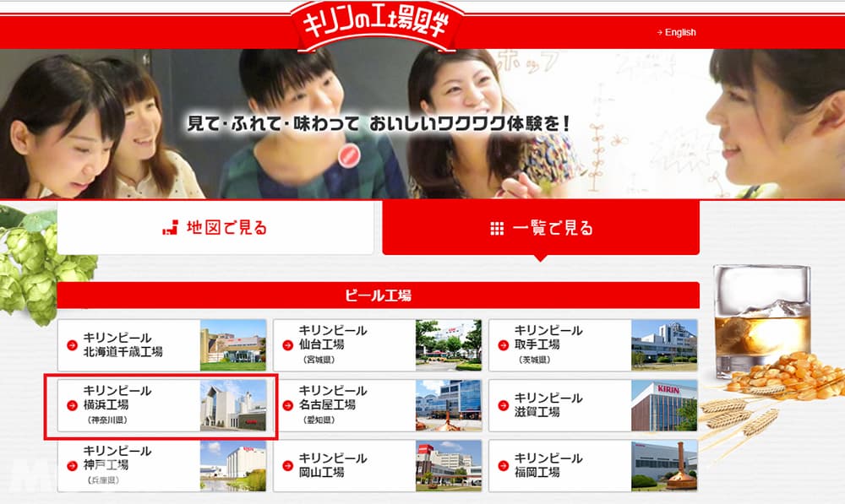845x504 pixels.
Task: Click the ビール工場 section header
Action: pyautogui.click(x=379, y=295)
